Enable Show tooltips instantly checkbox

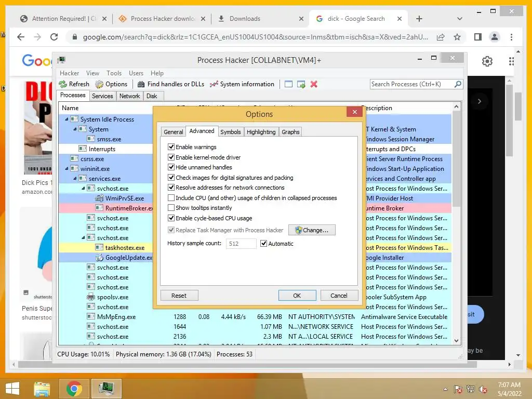click(171, 208)
